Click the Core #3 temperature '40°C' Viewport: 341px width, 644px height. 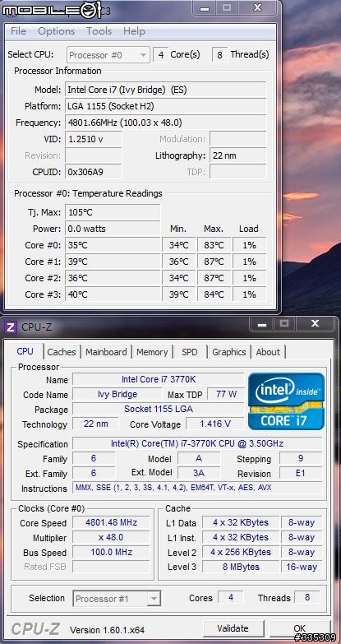113,294
